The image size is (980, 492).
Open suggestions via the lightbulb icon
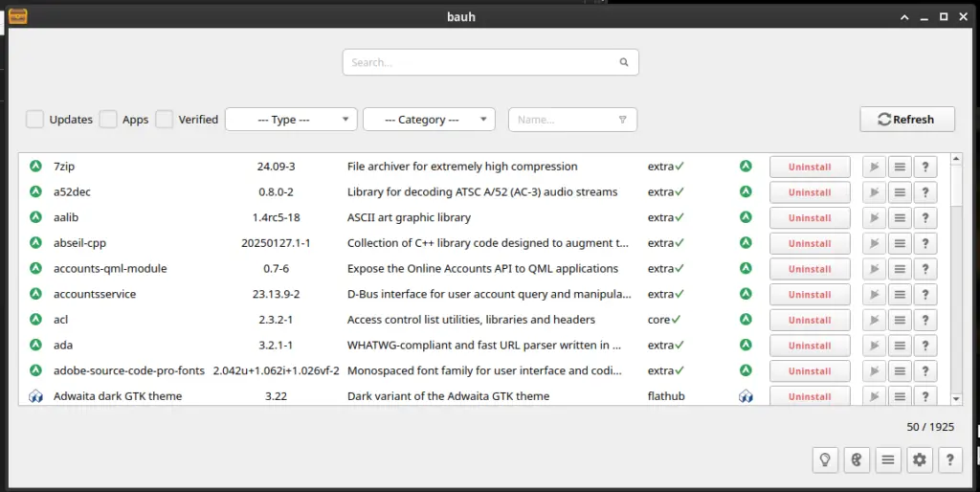[824, 460]
